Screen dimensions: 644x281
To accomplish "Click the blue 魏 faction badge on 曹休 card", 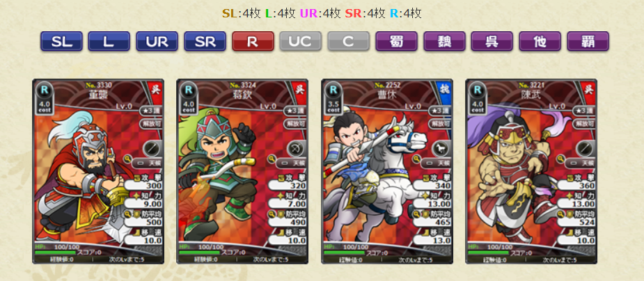I will [x=445, y=88].
